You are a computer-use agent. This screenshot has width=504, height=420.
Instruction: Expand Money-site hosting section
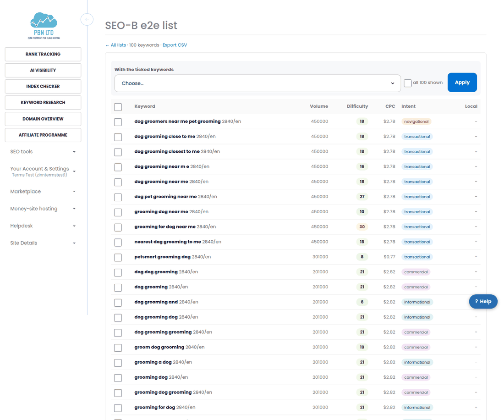tap(43, 208)
